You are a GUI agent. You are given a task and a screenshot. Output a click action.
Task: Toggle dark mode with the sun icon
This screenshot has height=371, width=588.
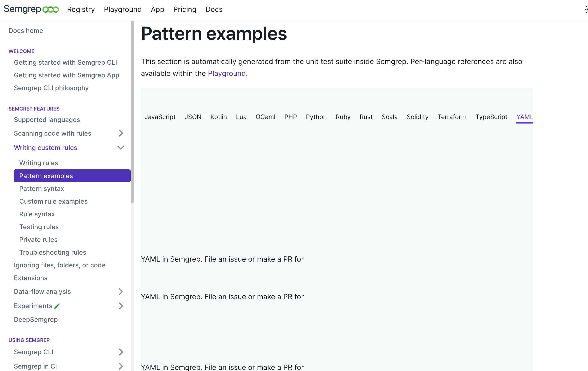(x=586, y=9)
